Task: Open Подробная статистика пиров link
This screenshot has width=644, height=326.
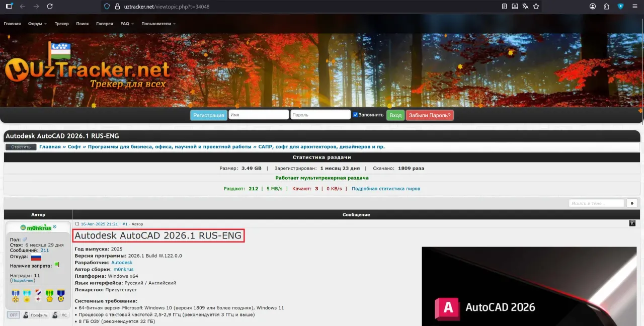Action: point(386,189)
